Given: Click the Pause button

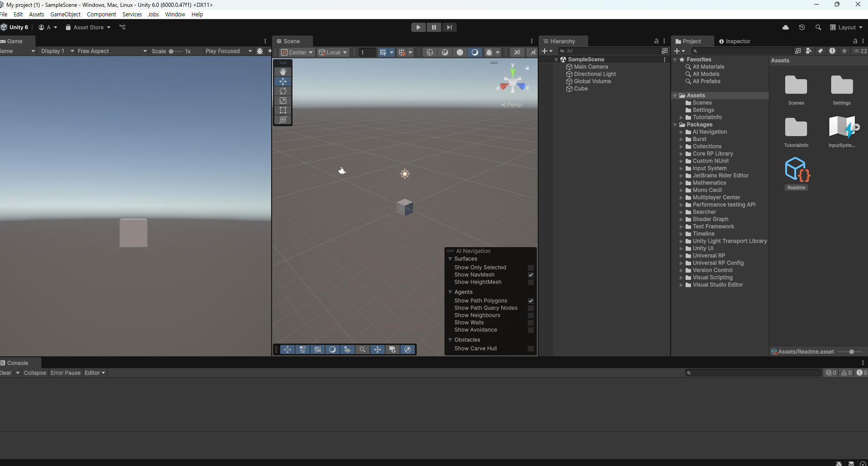Looking at the screenshot, I should point(434,27).
